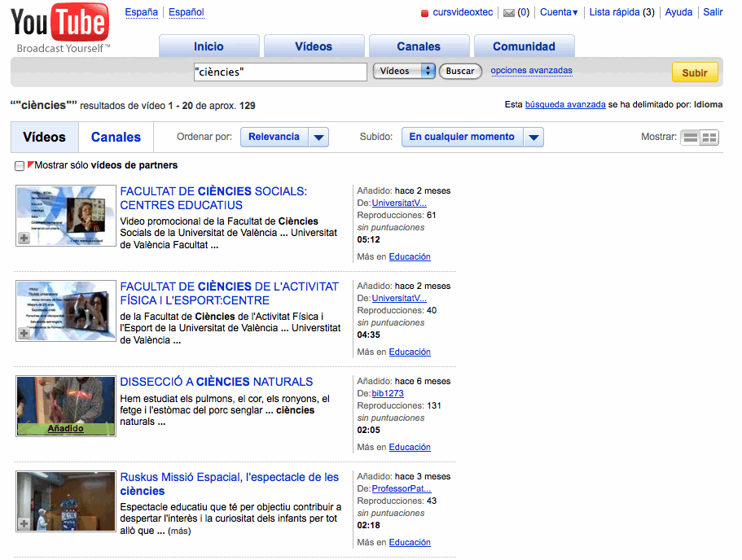Open the inbox envelope icon

click(x=509, y=13)
